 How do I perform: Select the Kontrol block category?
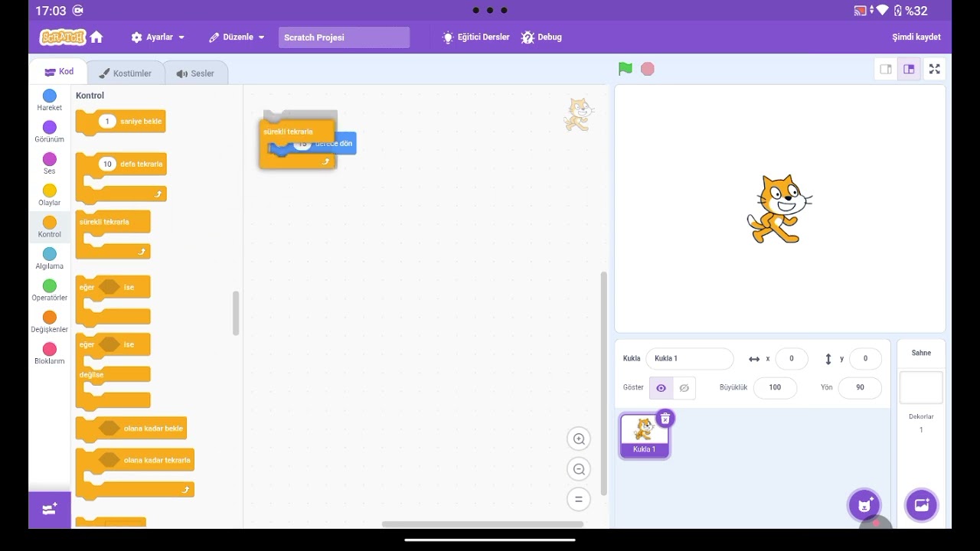(x=50, y=227)
